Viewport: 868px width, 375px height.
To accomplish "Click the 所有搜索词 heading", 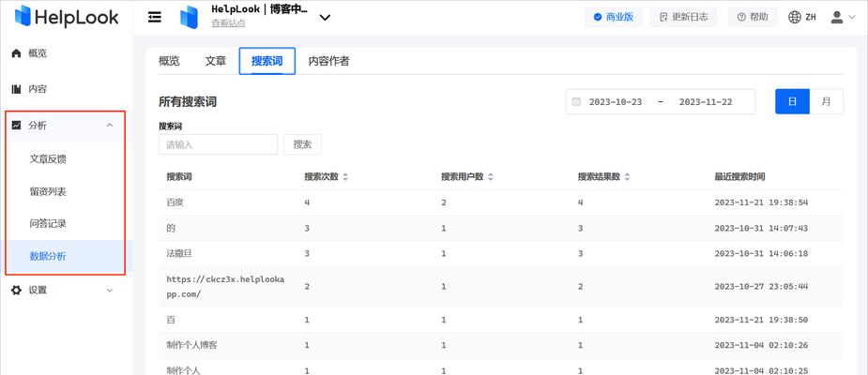I will coord(188,102).
